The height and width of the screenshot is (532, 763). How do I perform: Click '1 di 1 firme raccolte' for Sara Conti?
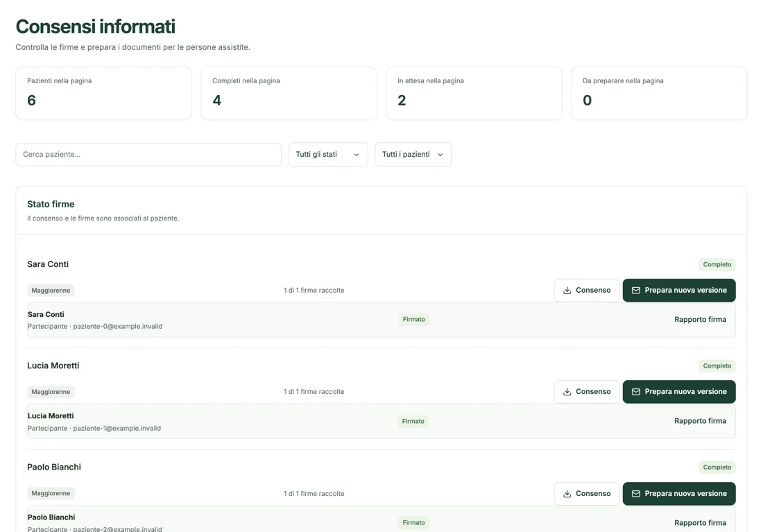pyautogui.click(x=314, y=291)
